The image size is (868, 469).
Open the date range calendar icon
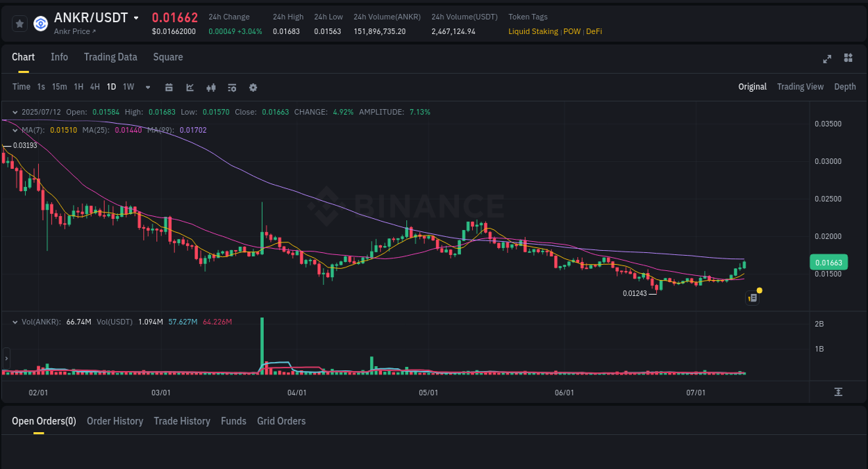coord(169,87)
